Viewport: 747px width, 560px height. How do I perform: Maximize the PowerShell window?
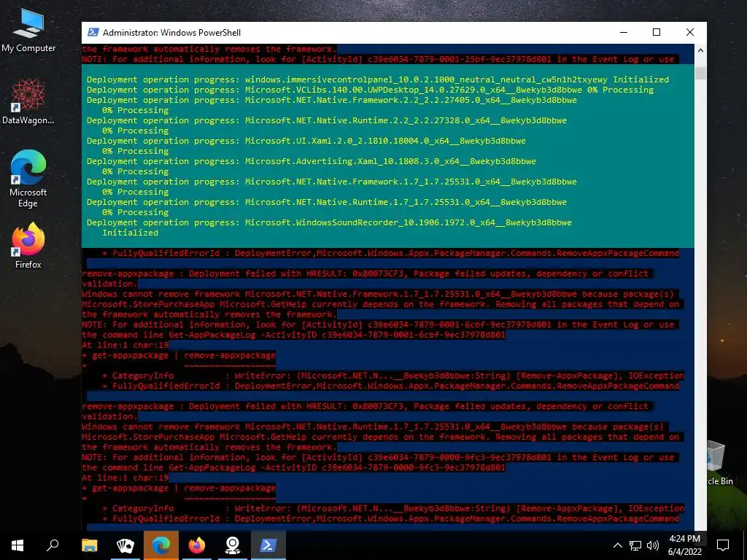pos(657,32)
